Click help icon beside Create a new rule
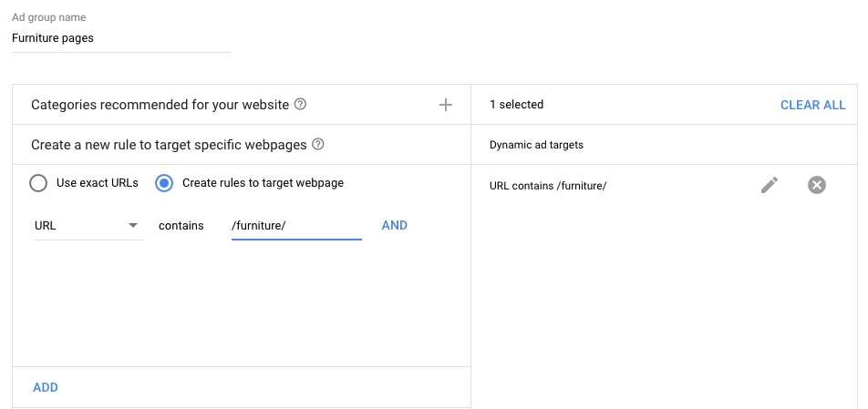This screenshot has width=868, height=409. coord(317,144)
